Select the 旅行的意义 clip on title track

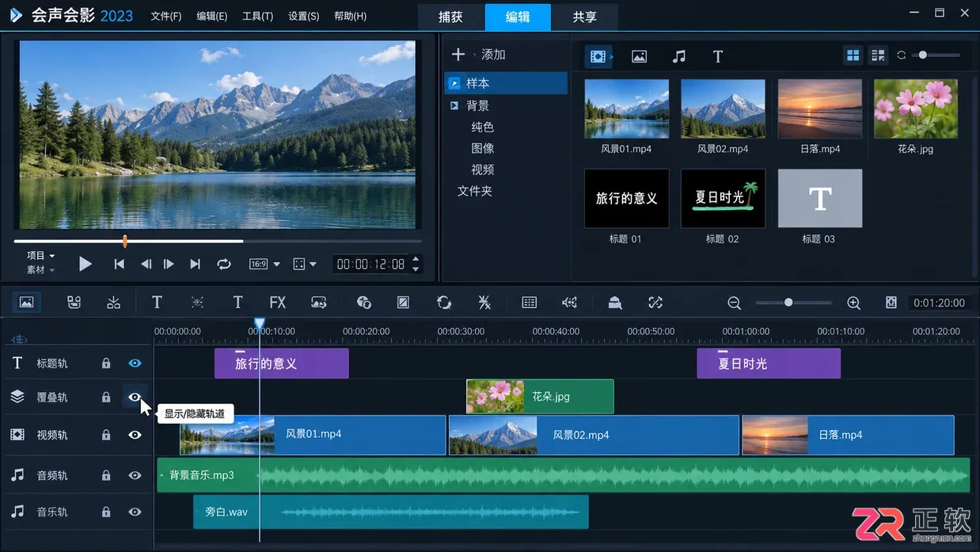coord(281,364)
